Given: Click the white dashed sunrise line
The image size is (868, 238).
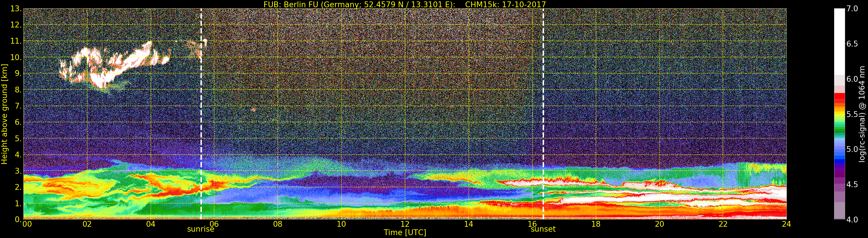Looking at the screenshot, I should [x=201, y=114].
